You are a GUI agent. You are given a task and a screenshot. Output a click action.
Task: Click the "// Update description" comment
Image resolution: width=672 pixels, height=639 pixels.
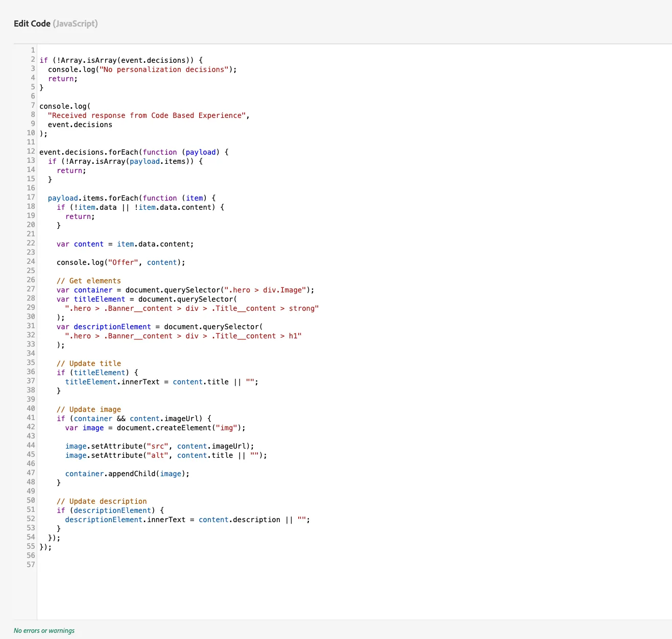[x=102, y=501]
